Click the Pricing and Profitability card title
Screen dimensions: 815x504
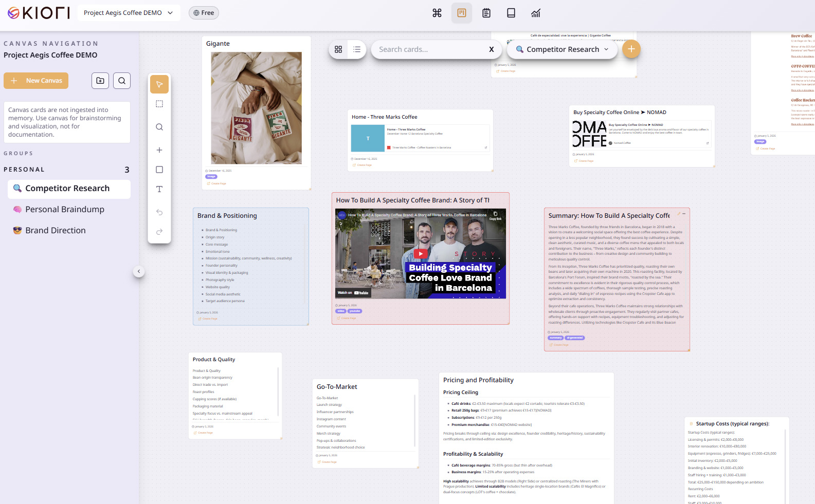478,380
